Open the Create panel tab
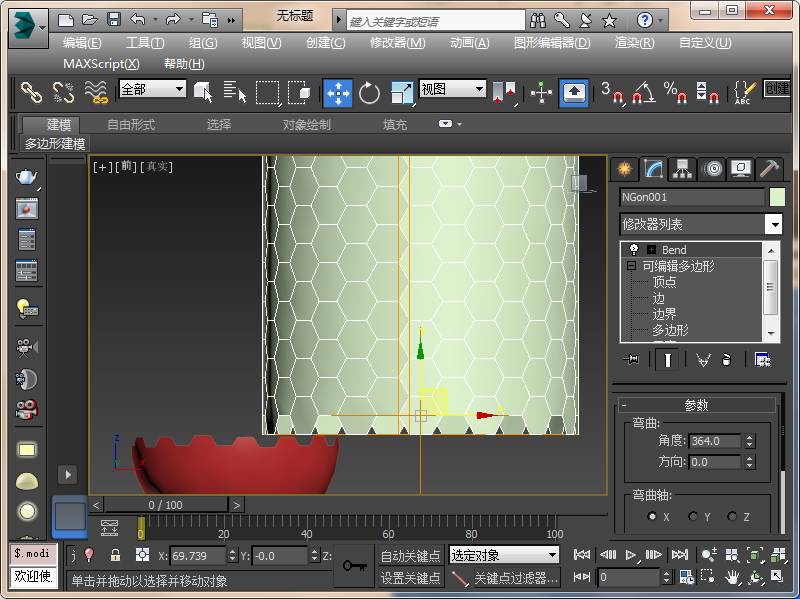The height and width of the screenshot is (599, 800). tap(624, 168)
